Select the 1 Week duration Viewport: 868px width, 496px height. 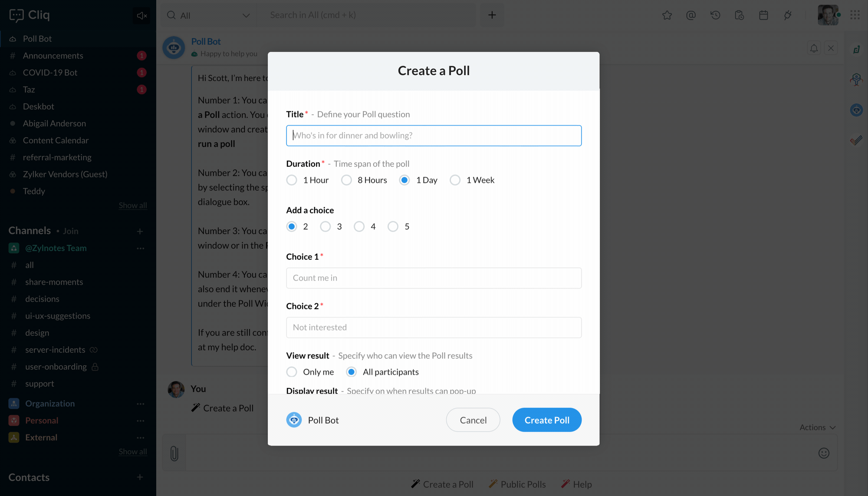coord(455,180)
